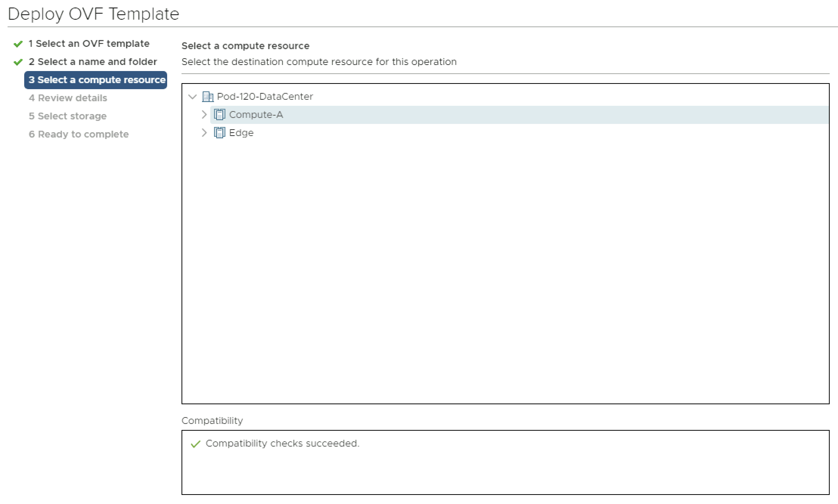The width and height of the screenshot is (838, 504).
Task: Expand the Edge cluster node
Action: 204,133
